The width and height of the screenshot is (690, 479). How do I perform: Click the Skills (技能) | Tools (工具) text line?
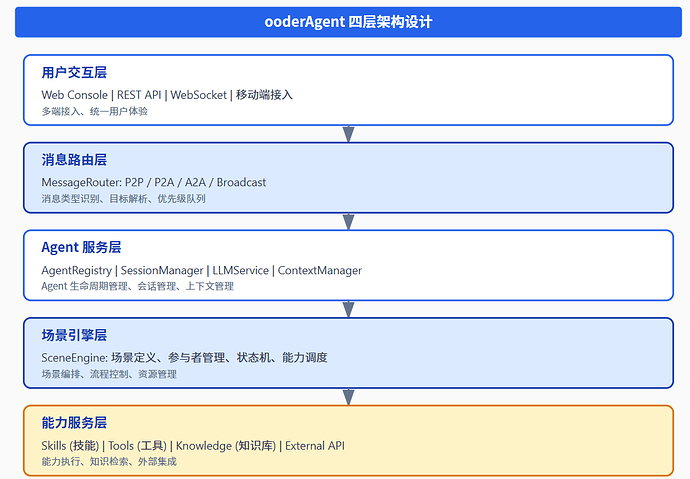click(x=193, y=446)
